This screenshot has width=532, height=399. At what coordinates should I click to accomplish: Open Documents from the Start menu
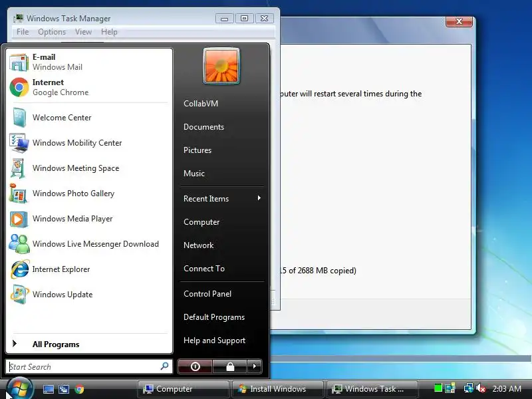coord(204,127)
